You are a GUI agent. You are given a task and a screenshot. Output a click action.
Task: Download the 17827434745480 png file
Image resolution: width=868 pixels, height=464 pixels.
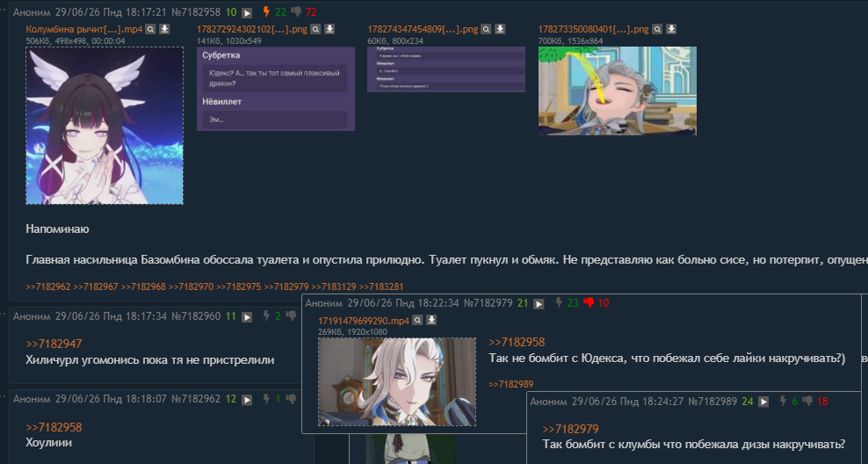click(x=500, y=29)
